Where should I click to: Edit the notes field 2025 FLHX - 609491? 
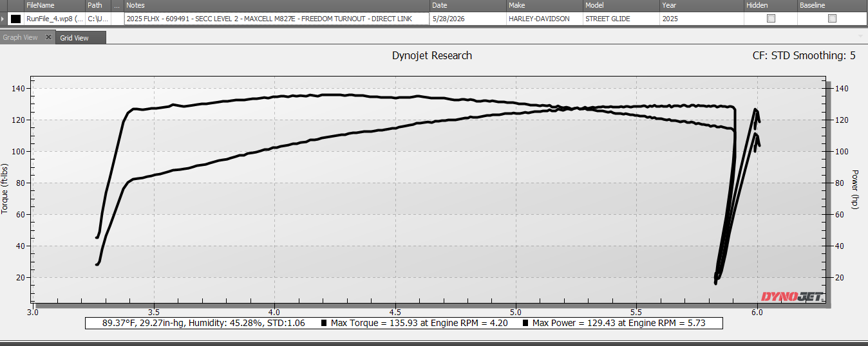pos(277,19)
